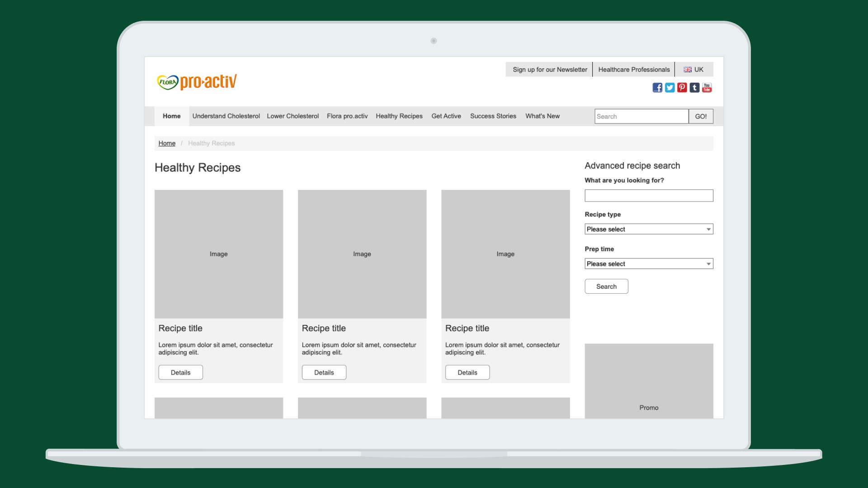This screenshot has width=868, height=488.
Task: Focus the top Search text field
Action: (x=641, y=117)
